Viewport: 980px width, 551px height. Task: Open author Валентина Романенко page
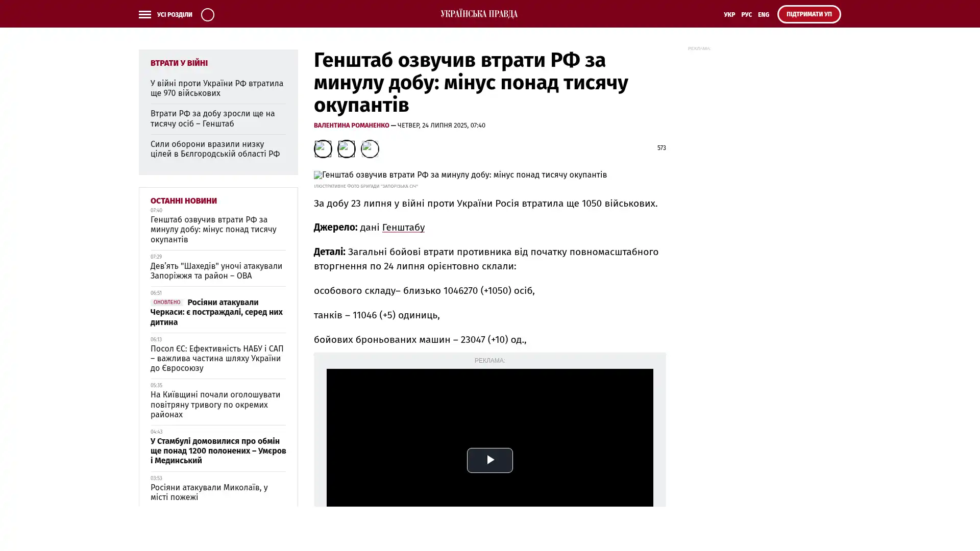point(351,126)
